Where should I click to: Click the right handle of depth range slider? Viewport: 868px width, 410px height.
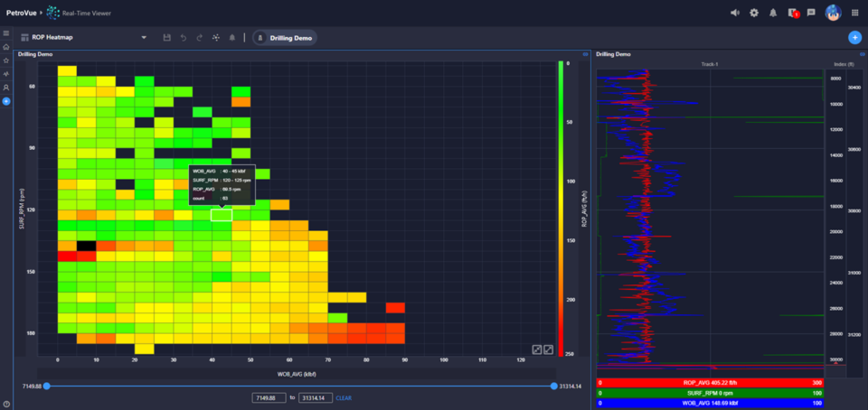point(553,386)
